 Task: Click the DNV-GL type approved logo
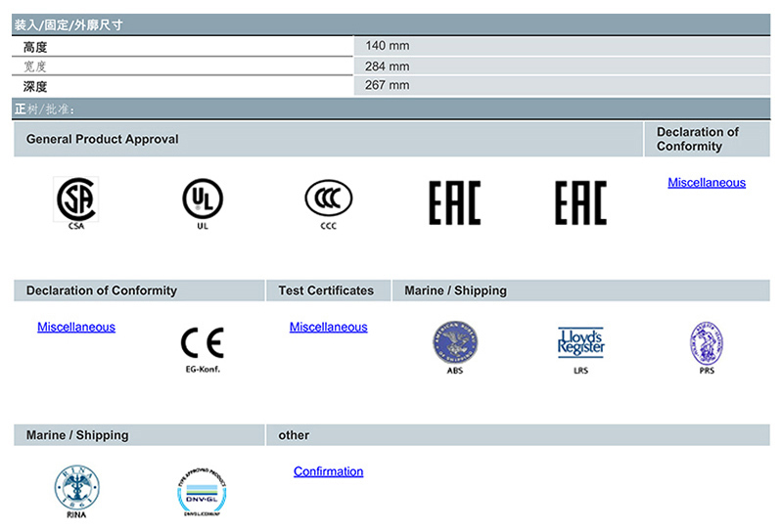pyautogui.click(x=202, y=492)
